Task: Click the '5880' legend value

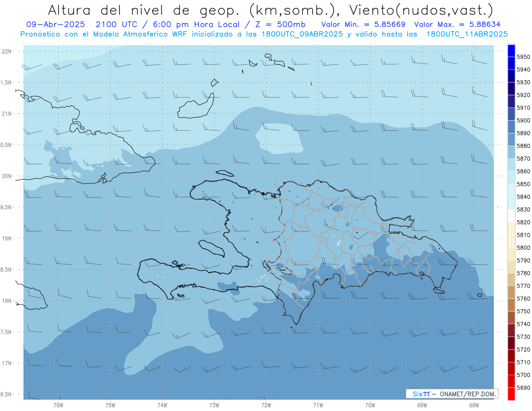Action: pos(524,146)
